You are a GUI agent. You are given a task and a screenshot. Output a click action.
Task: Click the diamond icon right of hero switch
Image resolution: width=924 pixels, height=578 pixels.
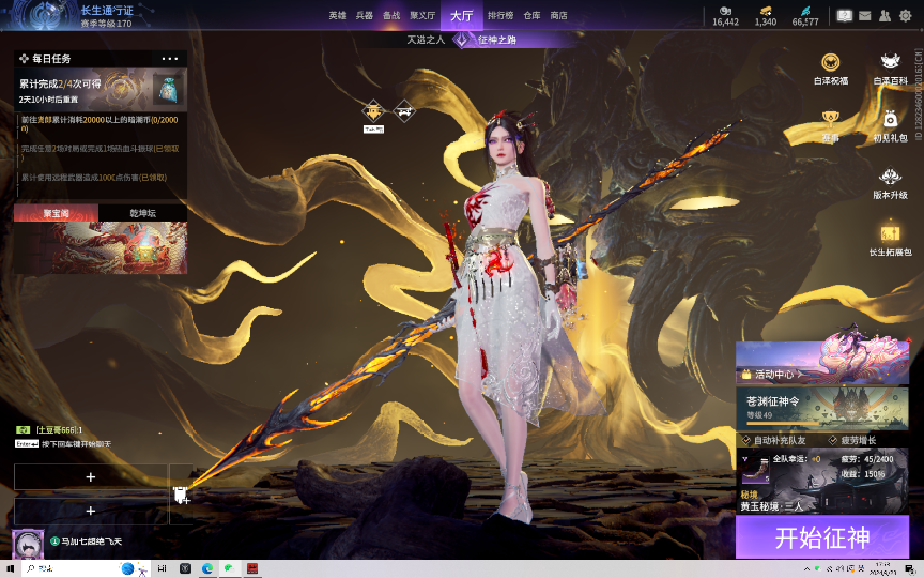click(x=404, y=111)
